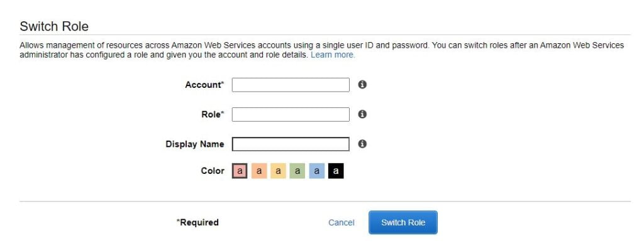Click the Display Name text box

click(x=291, y=144)
